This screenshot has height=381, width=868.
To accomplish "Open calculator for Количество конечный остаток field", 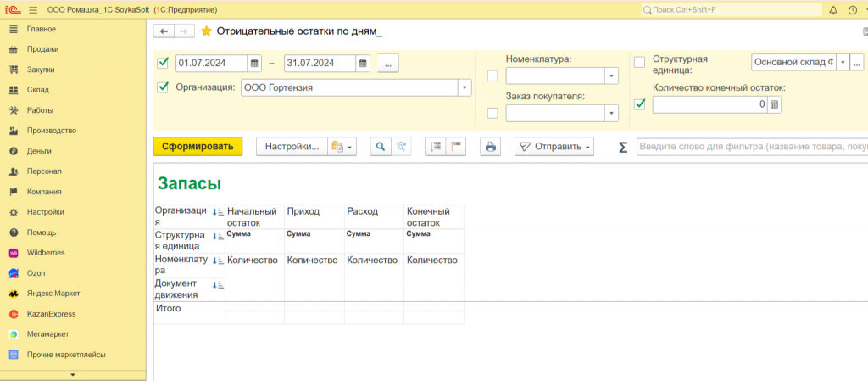I will click(775, 104).
